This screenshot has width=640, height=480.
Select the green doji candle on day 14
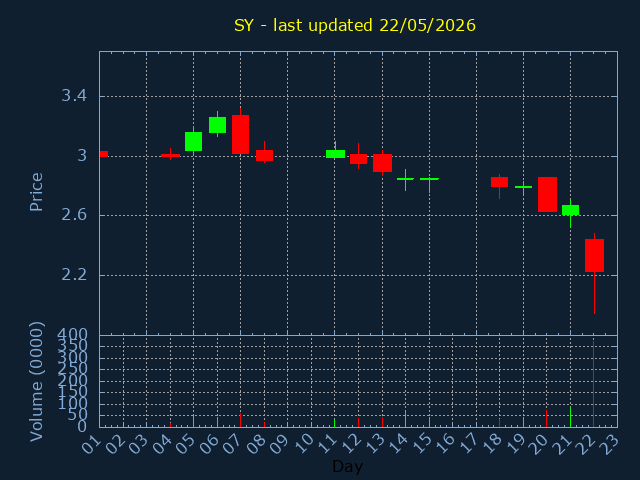point(405,179)
